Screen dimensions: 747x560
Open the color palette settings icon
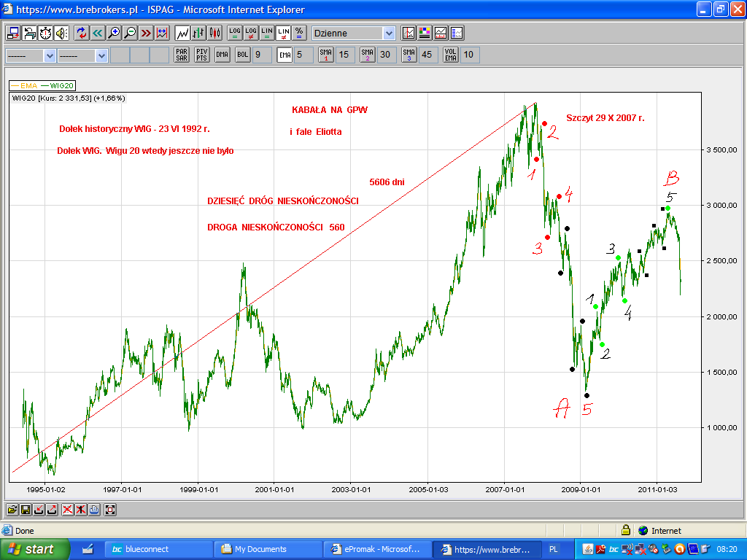(x=425, y=33)
